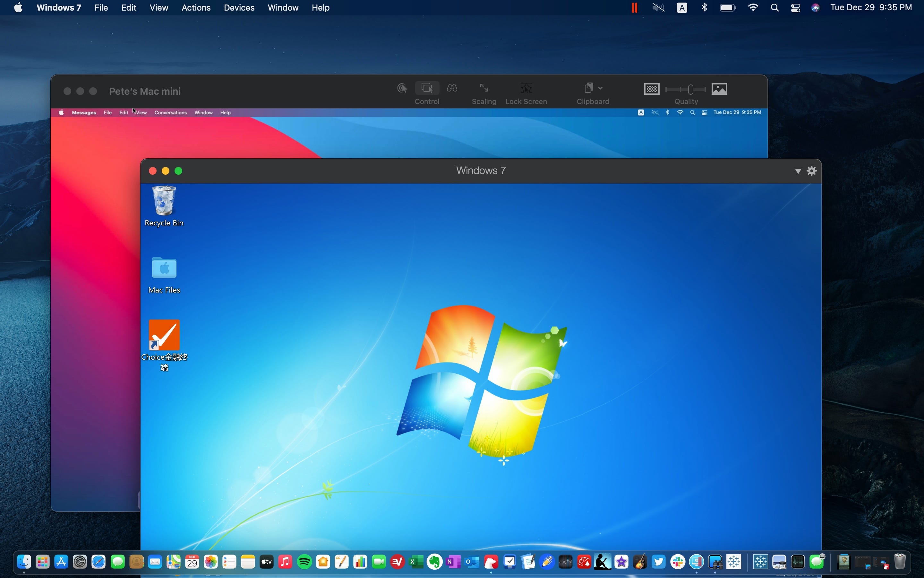Open the Clipboard dropdown chevron
Image resolution: width=924 pixels, height=578 pixels.
[600, 88]
